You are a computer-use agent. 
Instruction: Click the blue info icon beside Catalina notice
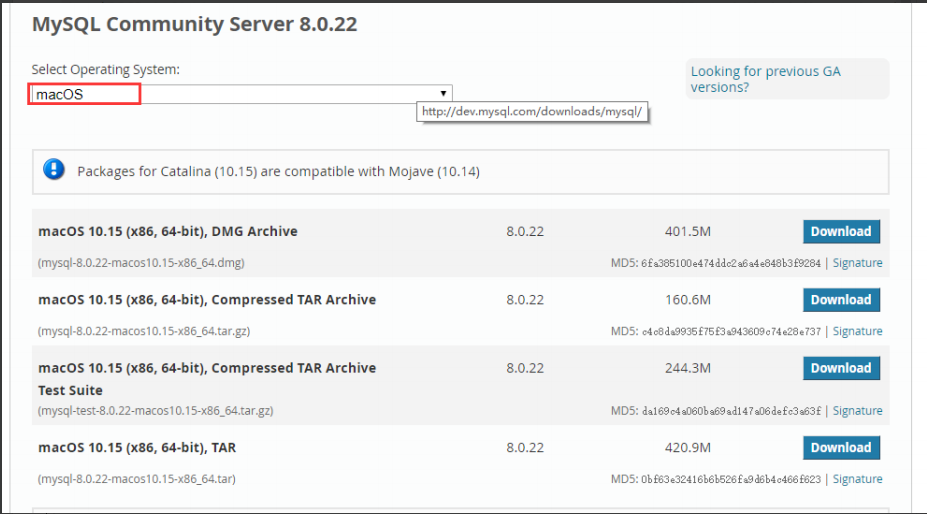click(x=54, y=170)
